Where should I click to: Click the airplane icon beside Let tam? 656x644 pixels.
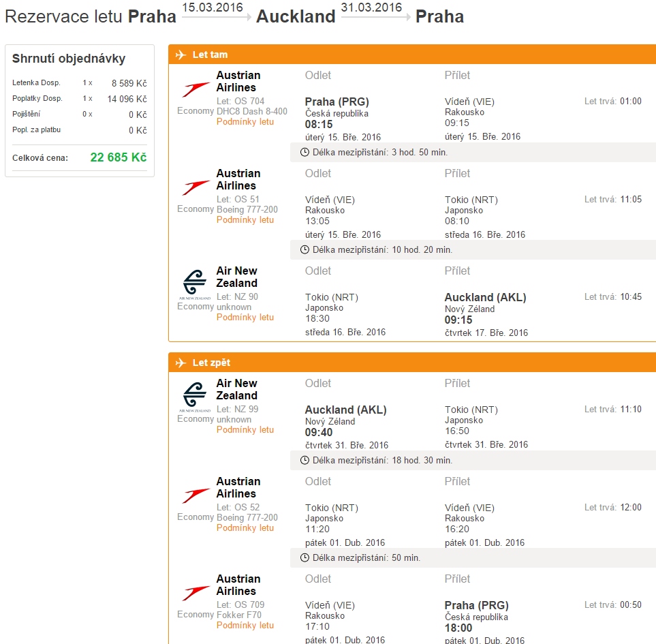click(x=181, y=55)
